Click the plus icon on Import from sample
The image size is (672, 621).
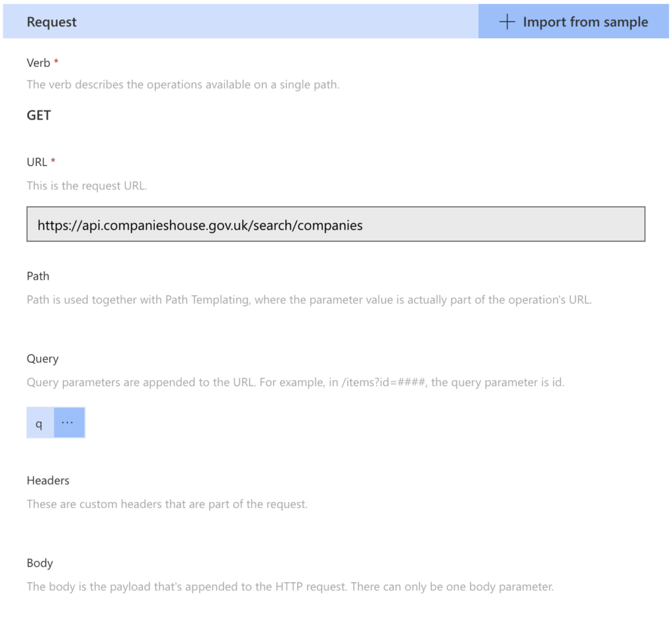click(x=506, y=22)
